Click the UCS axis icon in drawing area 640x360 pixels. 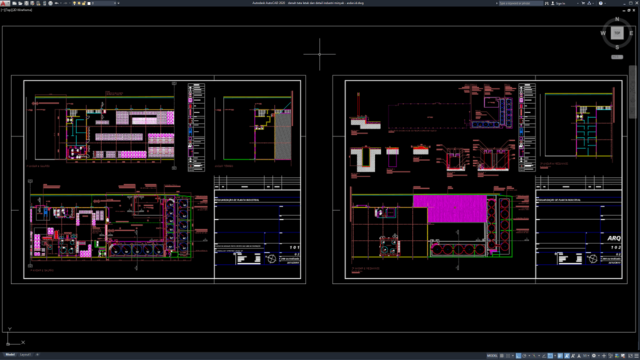[x=15, y=337]
